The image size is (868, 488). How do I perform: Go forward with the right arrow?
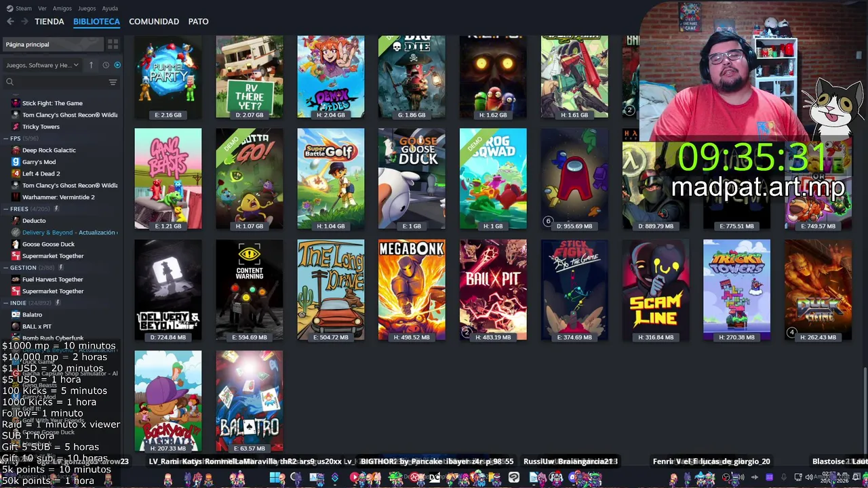[24, 22]
